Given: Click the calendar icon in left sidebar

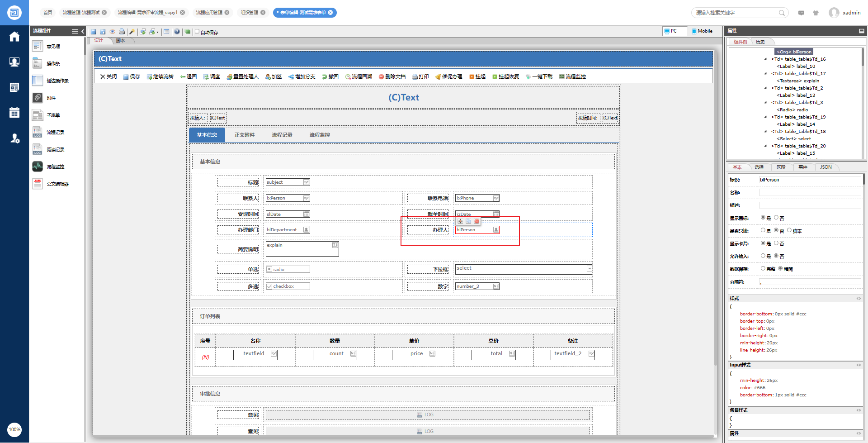Looking at the screenshot, I should pyautogui.click(x=14, y=113).
